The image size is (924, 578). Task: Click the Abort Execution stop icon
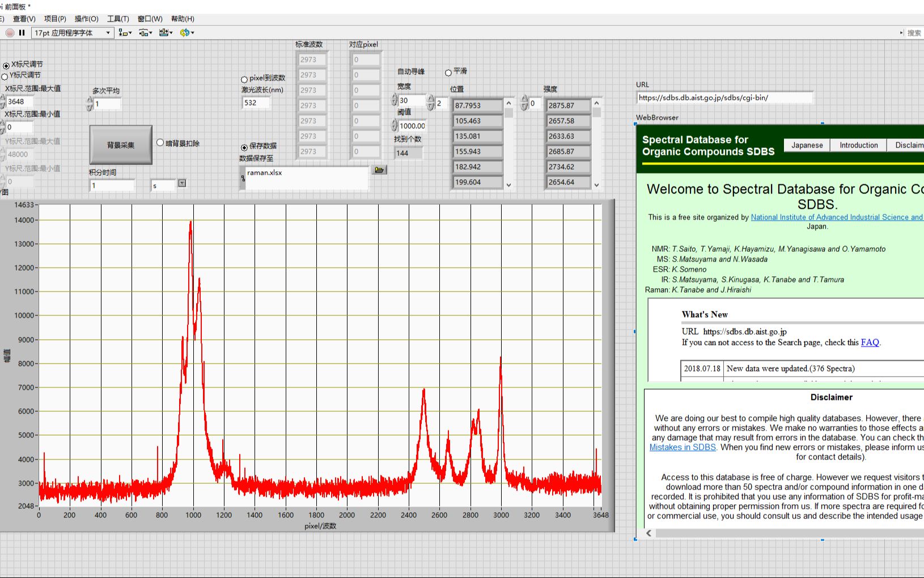point(10,33)
